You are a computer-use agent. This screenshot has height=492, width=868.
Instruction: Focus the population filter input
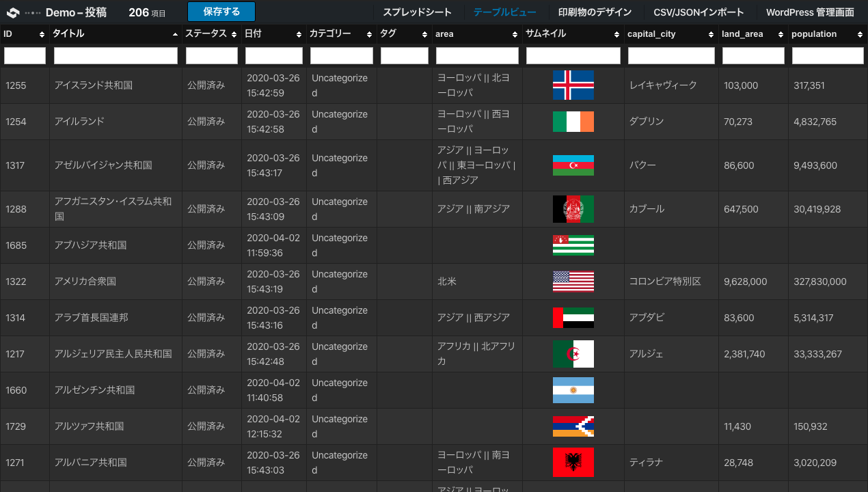(x=828, y=55)
